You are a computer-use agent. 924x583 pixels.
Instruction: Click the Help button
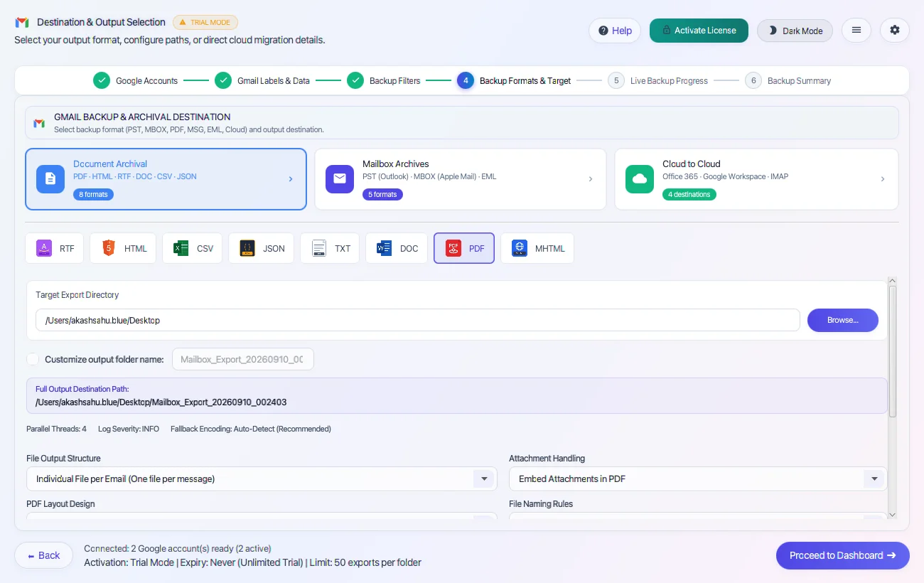615,31
